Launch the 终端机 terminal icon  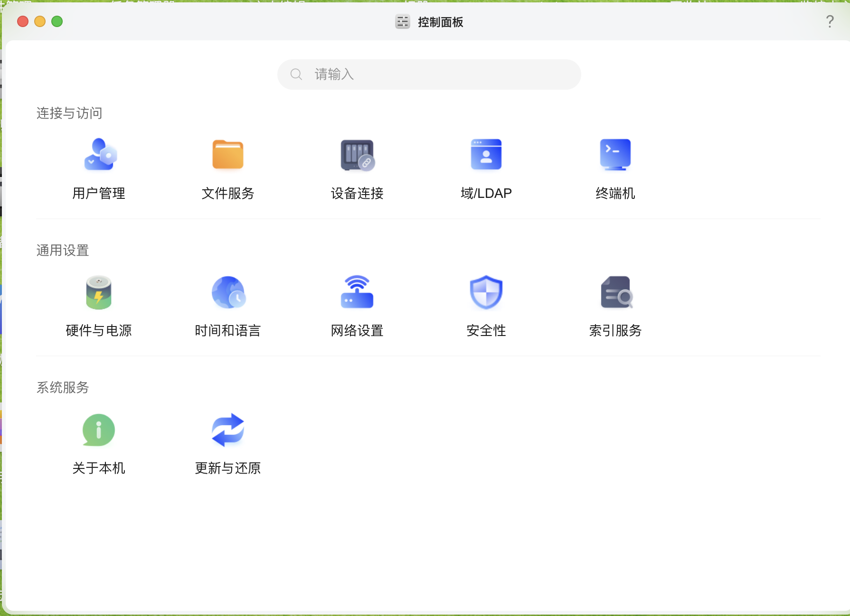coord(615,155)
